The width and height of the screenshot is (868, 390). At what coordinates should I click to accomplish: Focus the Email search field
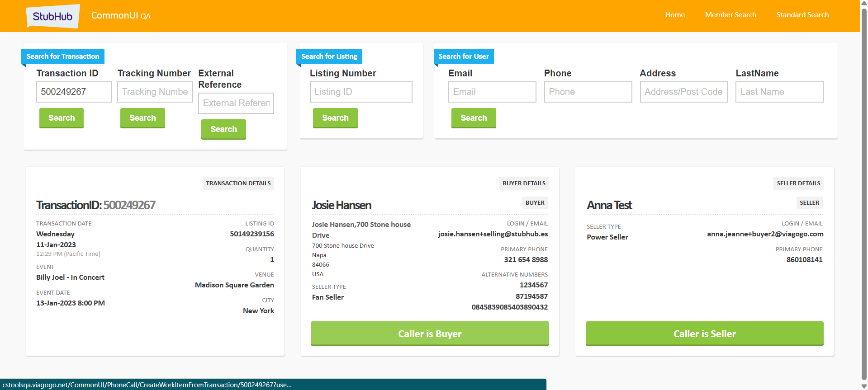pos(492,92)
